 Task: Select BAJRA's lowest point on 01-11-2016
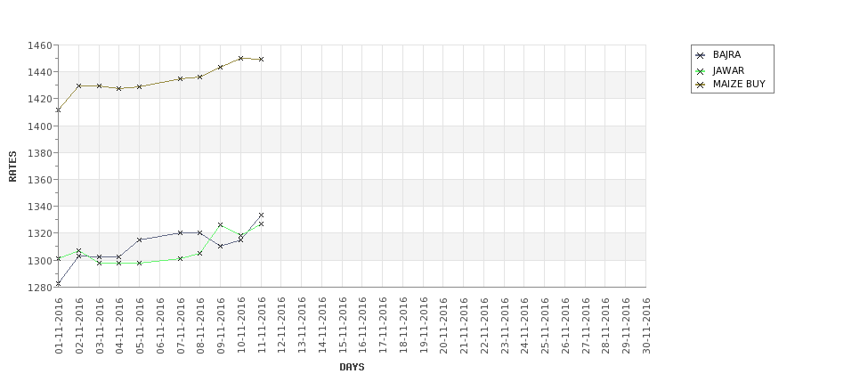point(59,283)
